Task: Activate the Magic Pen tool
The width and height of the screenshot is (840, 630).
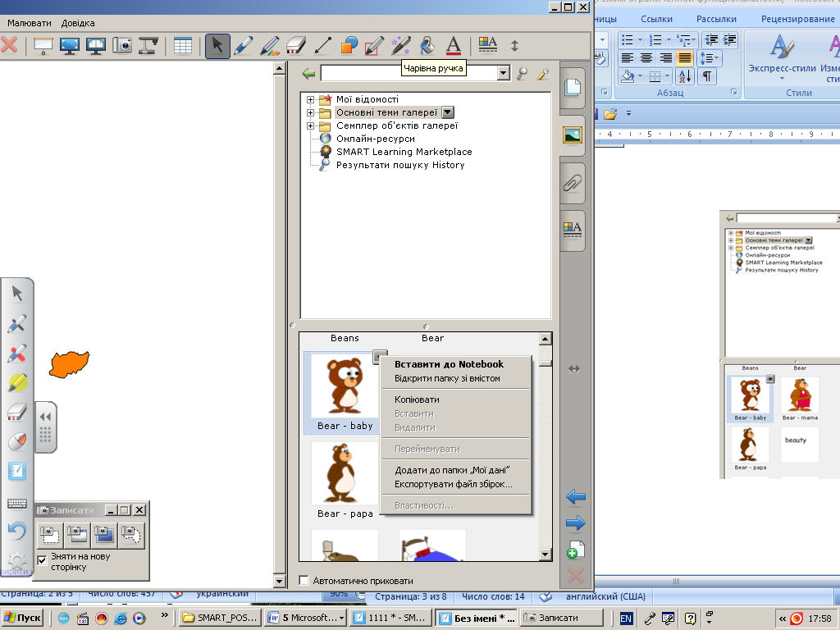Action: (x=400, y=46)
